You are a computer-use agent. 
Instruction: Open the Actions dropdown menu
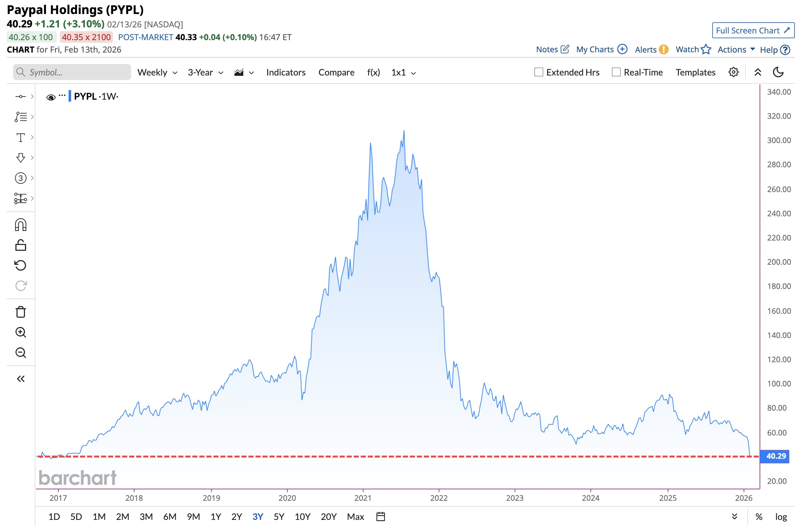(736, 49)
